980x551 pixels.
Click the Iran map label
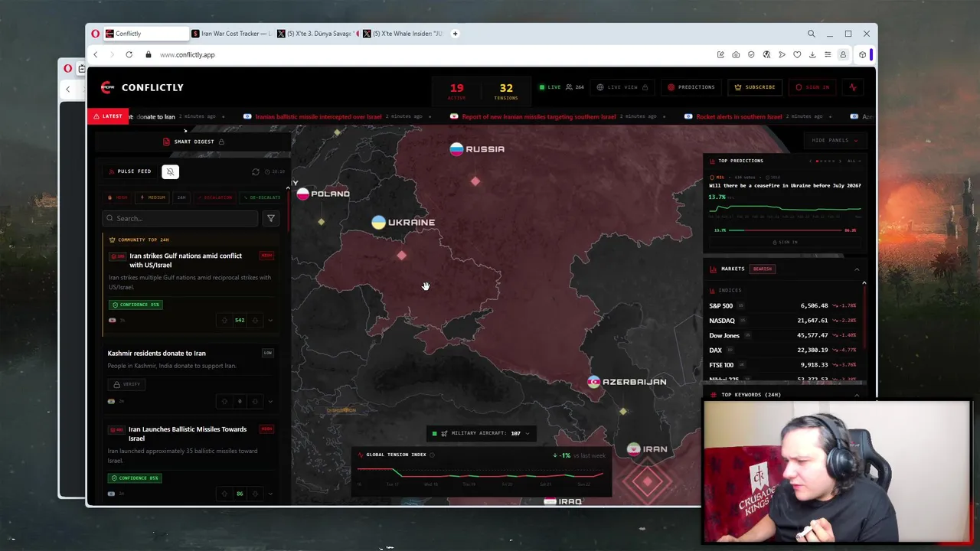click(648, 449)
